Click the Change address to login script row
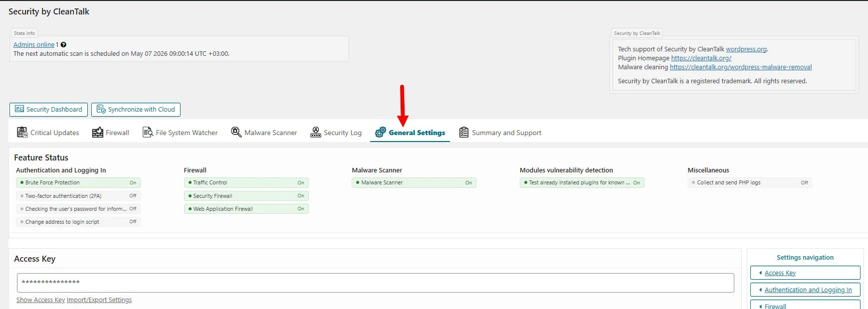This screenshot has height=309, width=868. pyautogui.click(x=78, y=222)
